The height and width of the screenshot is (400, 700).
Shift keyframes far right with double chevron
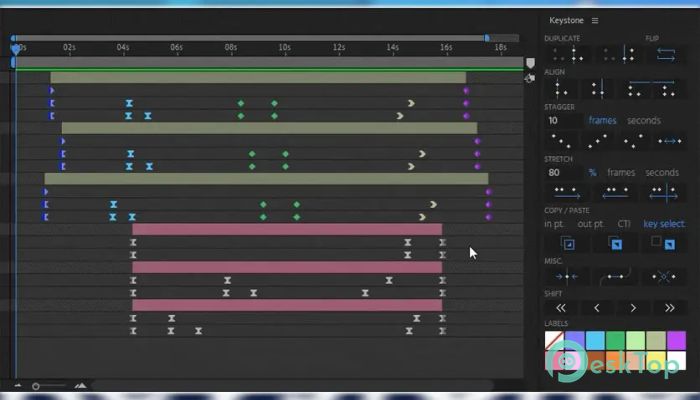pos(670,308)
